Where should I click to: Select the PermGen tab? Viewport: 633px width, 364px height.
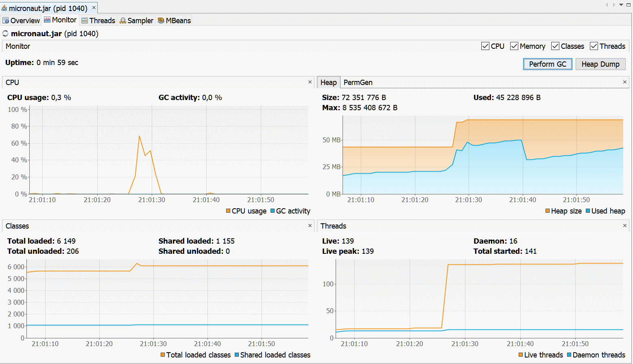tap(358, 82)
